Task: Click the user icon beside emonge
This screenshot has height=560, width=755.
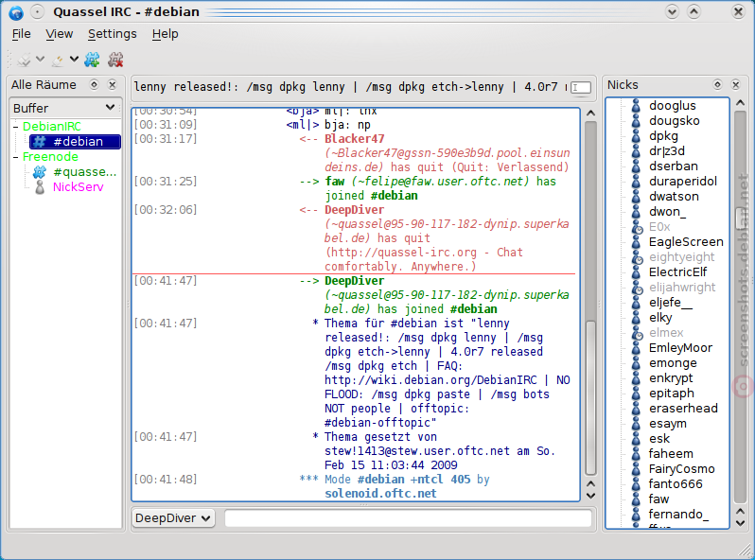Action: click(636, 363)
